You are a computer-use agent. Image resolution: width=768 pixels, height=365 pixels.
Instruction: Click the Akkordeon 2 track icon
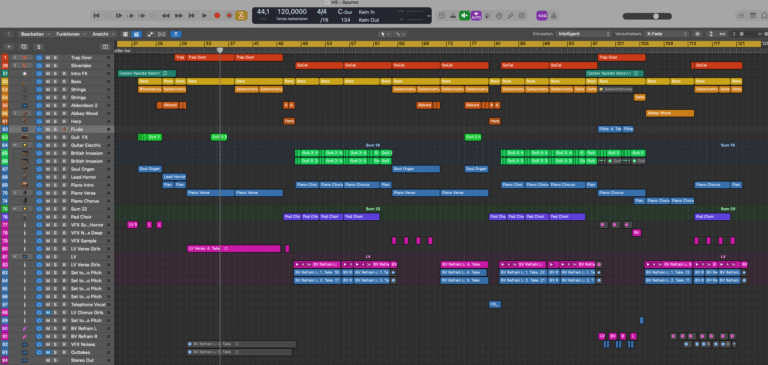(24, 105)
